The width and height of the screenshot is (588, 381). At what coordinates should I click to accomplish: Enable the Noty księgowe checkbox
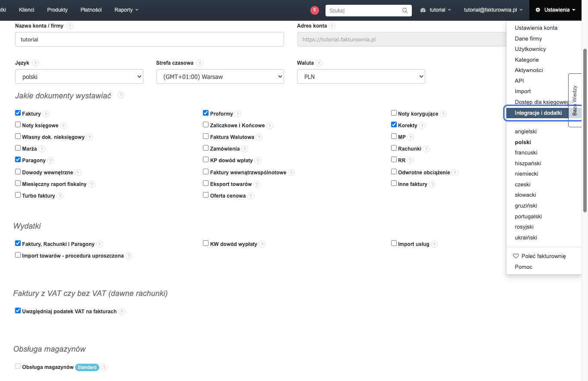[18, 125]
